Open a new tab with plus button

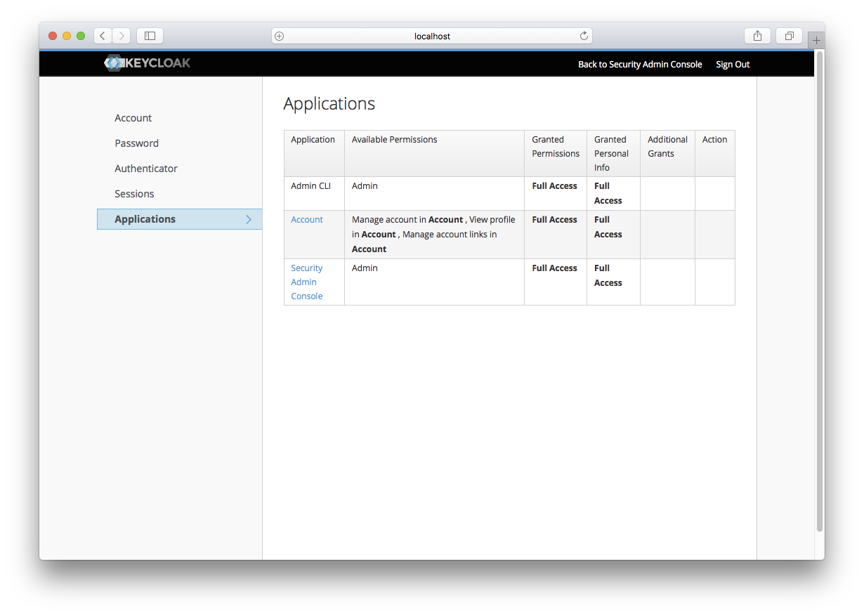coord(816,41)
